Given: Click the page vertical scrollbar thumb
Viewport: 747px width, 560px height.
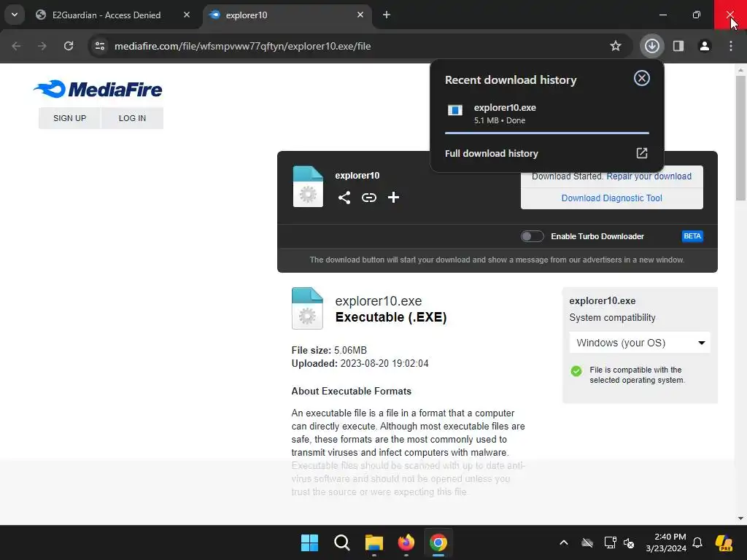Looking at the screenshot, I should [740, 138].
